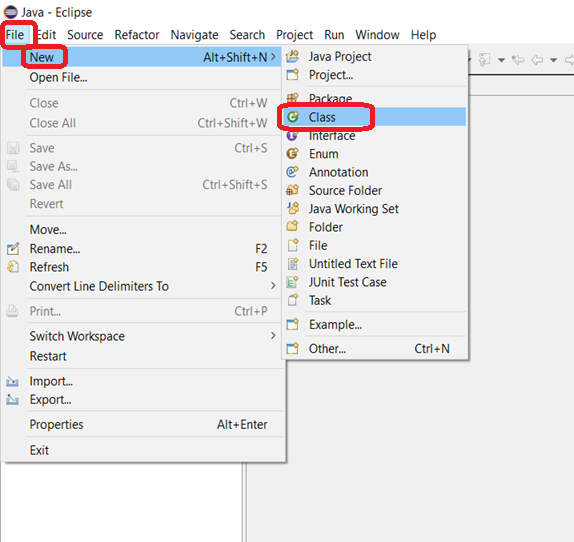Open the first toolbar dropdown arrow
The width and height of the screenshot is (574, 542).
click(x=502, y=60)
